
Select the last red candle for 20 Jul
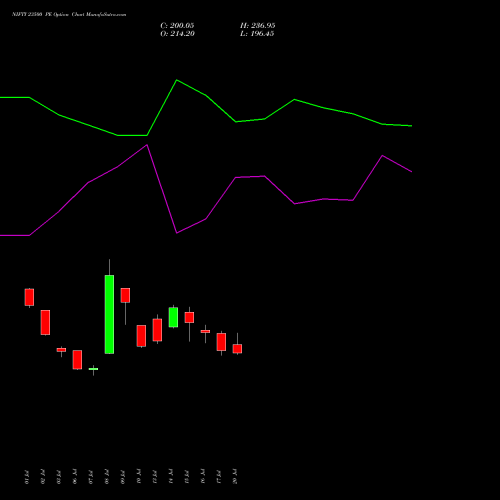click(237, 349)
